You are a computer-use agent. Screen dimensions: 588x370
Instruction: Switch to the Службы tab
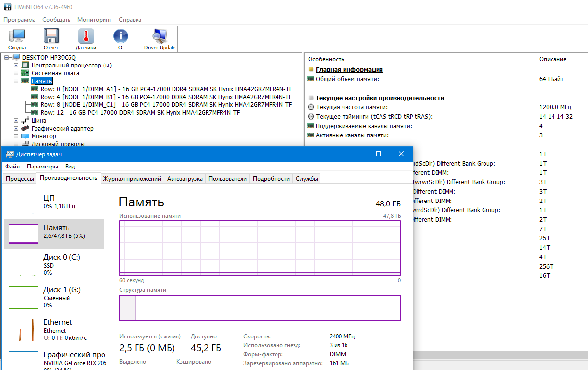coord(307,179)
